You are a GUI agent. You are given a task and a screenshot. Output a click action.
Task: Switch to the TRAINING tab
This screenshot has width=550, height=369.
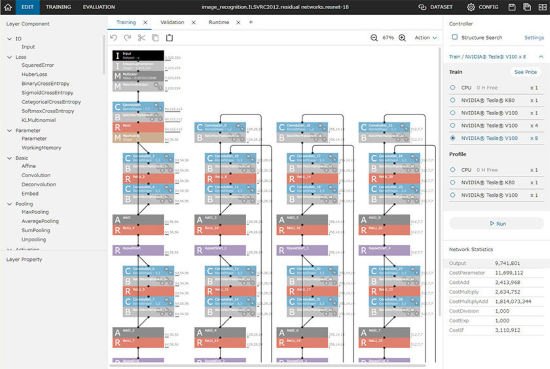coord(58,7)
